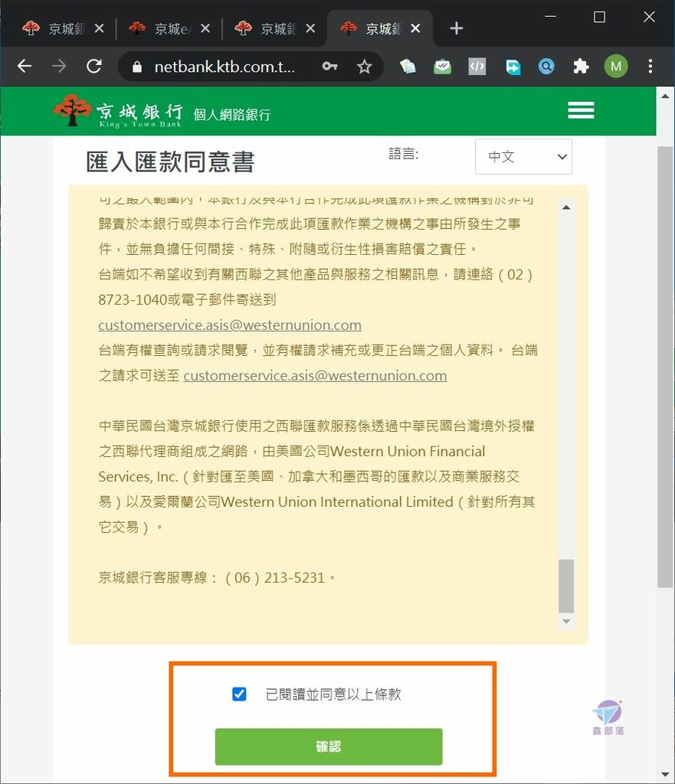Open saved passwords key icon
The image size is (675, 784).
pos(329,66)
